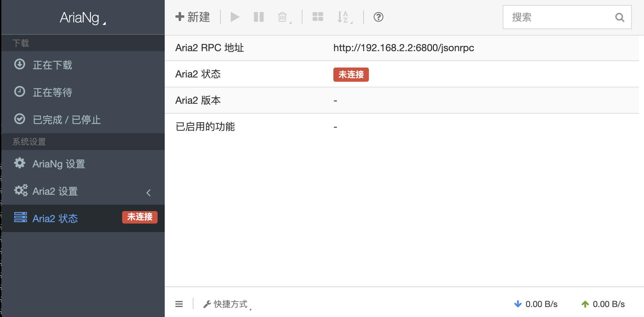
Task: Click the magnifier search icon
Action: [x=620, y=17]
